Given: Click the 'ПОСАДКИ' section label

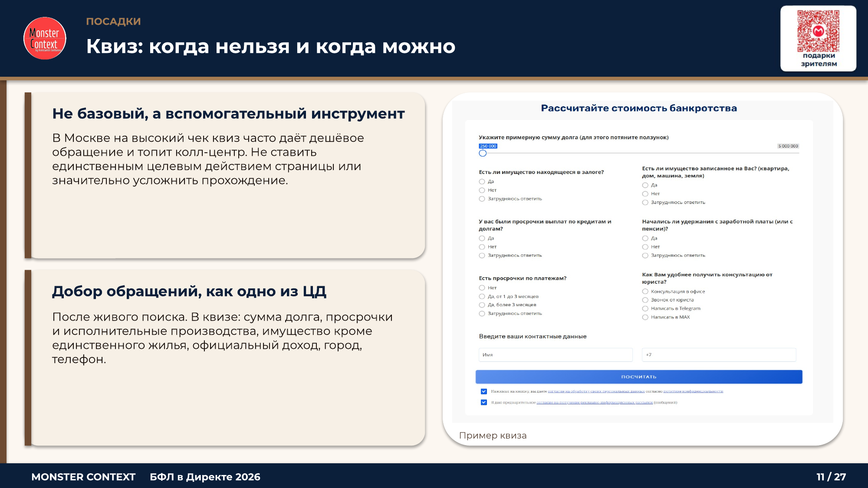Looking at the screenshot, I should pos(113,21).
